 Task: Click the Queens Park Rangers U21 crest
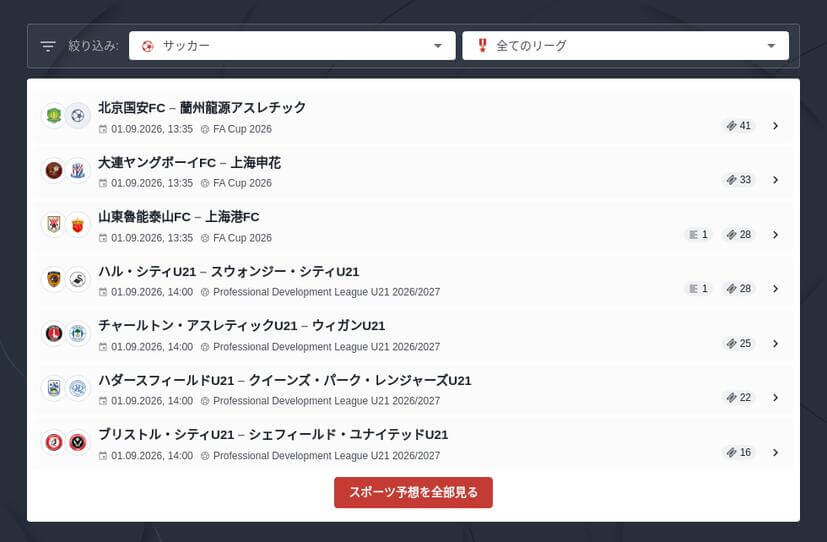tap(78, 388)
